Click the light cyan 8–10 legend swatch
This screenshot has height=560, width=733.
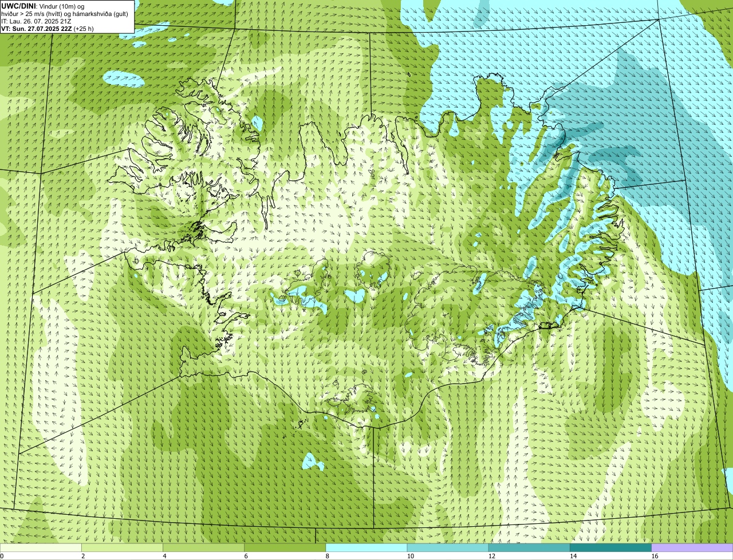click(366, 547)
